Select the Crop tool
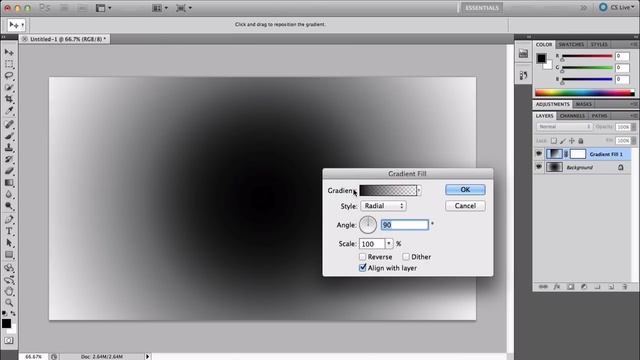Screen dimensions: 640x360 click(x=9, y=99)
